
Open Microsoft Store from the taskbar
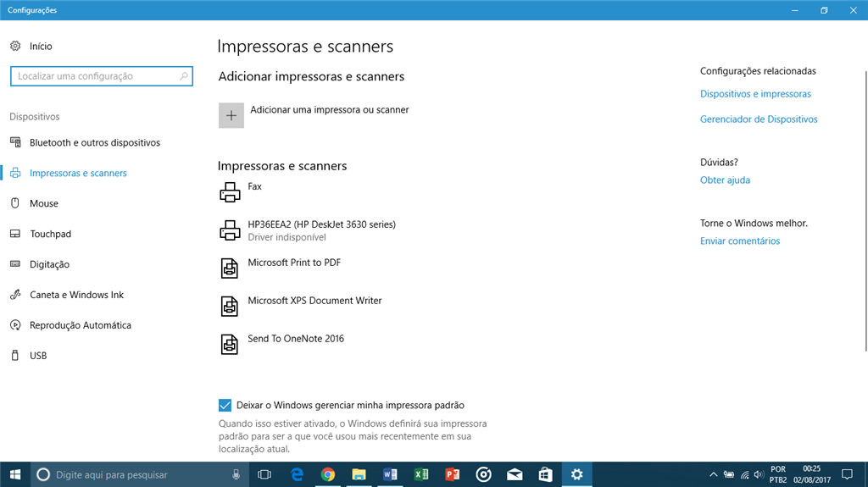pos(545,474)
